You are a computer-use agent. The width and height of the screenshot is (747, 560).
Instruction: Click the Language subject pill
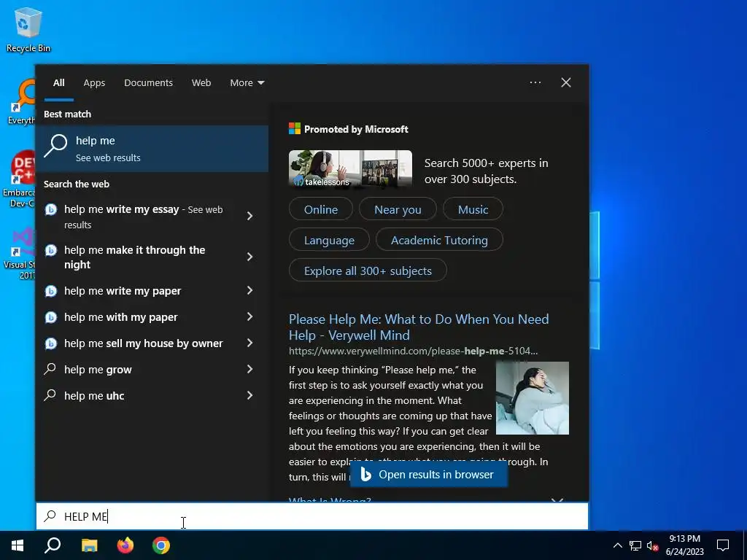pos(329,240)
